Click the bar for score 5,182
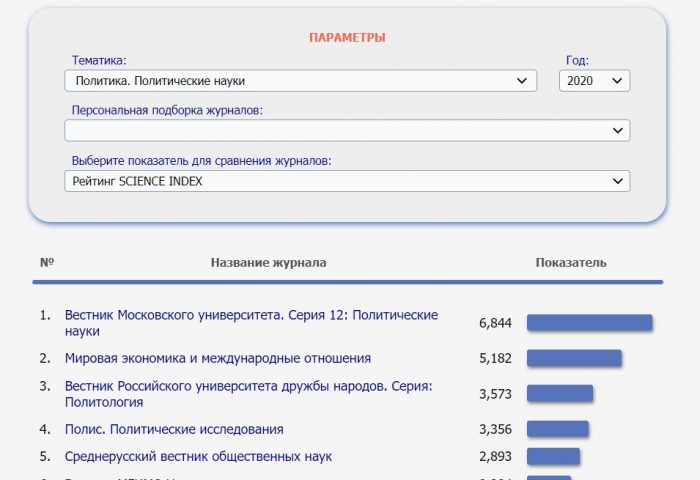The image size is (700, 480). pos(574,358)
